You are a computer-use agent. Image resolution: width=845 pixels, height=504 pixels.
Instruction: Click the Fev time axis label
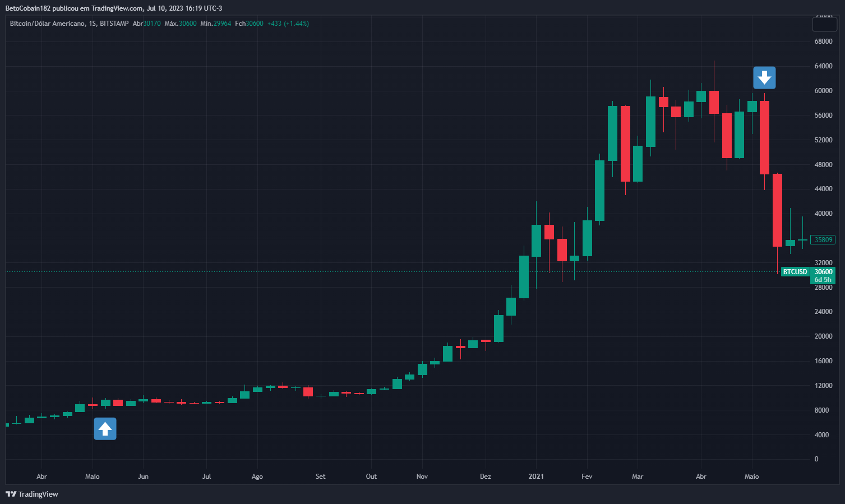(x=587, y=477)
